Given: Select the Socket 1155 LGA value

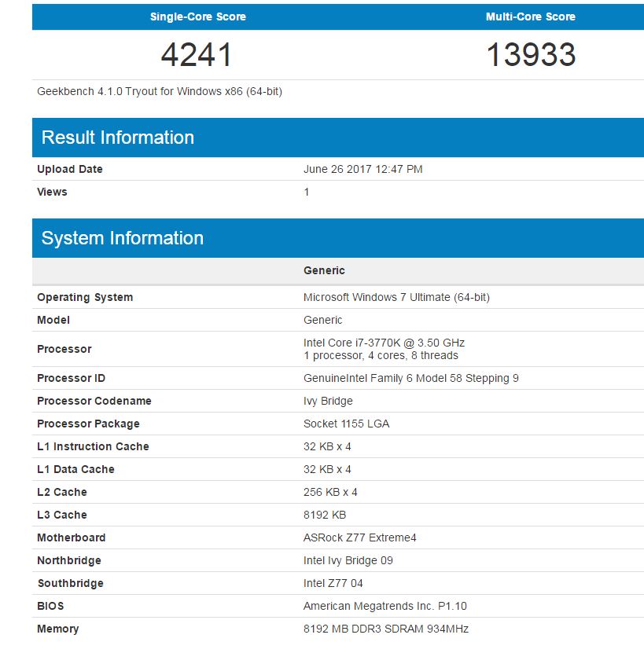Looking at the screenshot, I should coord(347,424).
